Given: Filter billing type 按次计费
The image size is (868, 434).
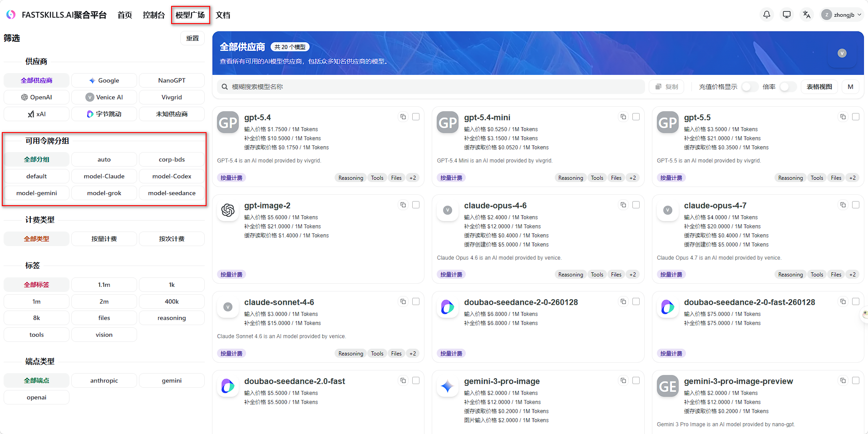Looking at the screenshot, I should [x=172, y=239].
